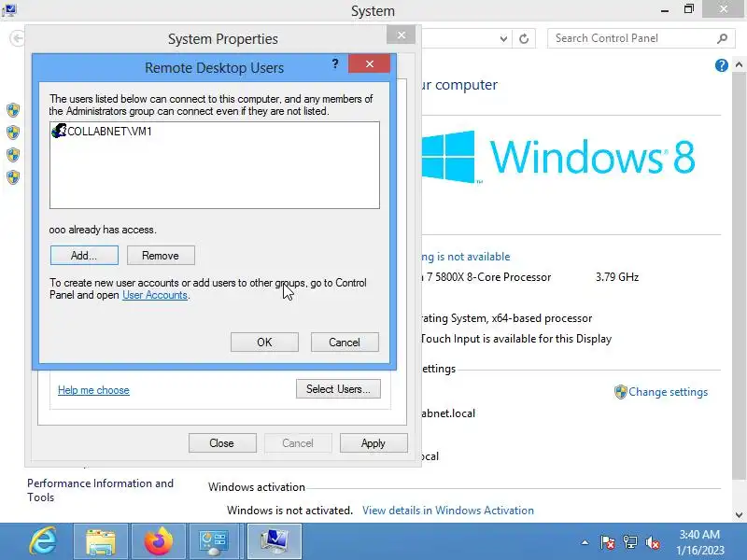Show hidden tray icons arrow

click(x=585, y=542)
